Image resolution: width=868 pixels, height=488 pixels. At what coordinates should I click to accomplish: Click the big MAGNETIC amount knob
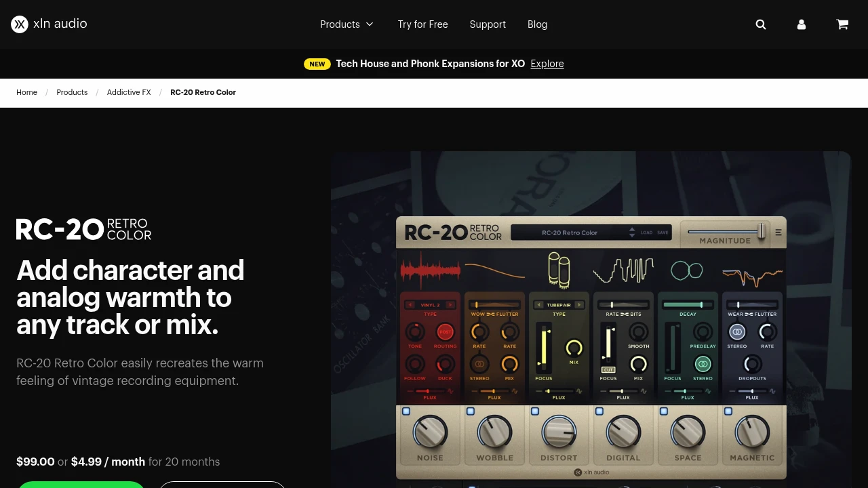pos(752,432)
